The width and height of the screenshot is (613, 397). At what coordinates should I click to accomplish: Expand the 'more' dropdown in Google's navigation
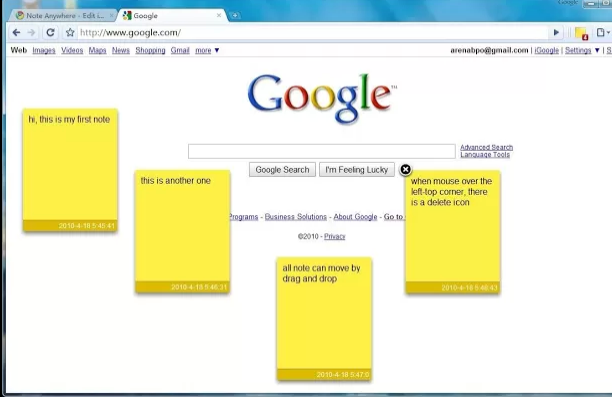[207, 50]
